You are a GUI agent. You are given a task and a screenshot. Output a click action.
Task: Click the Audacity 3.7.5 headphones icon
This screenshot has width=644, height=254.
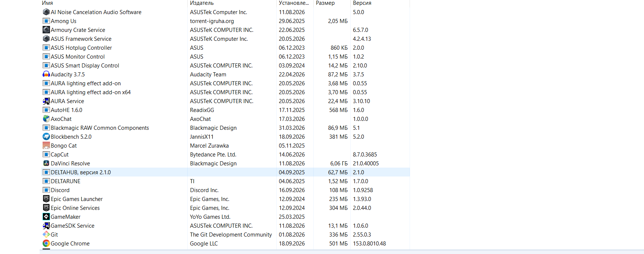(x=46, y=74)
